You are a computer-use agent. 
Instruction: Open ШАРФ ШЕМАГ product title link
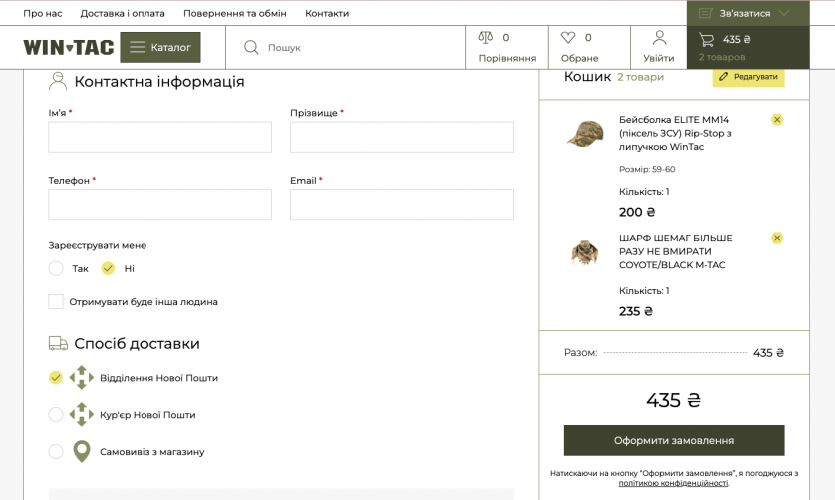tap(675, 251)
